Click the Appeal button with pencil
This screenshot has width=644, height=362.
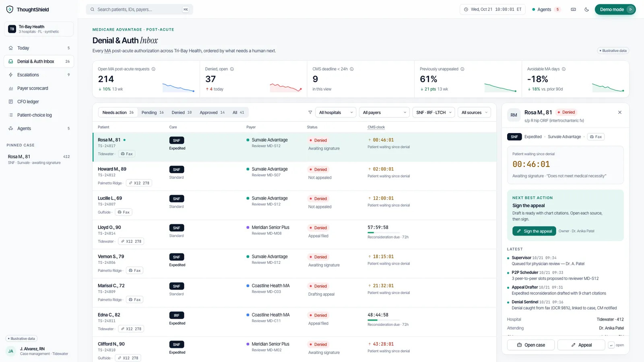pyautogui.click(x=581, y=345)
